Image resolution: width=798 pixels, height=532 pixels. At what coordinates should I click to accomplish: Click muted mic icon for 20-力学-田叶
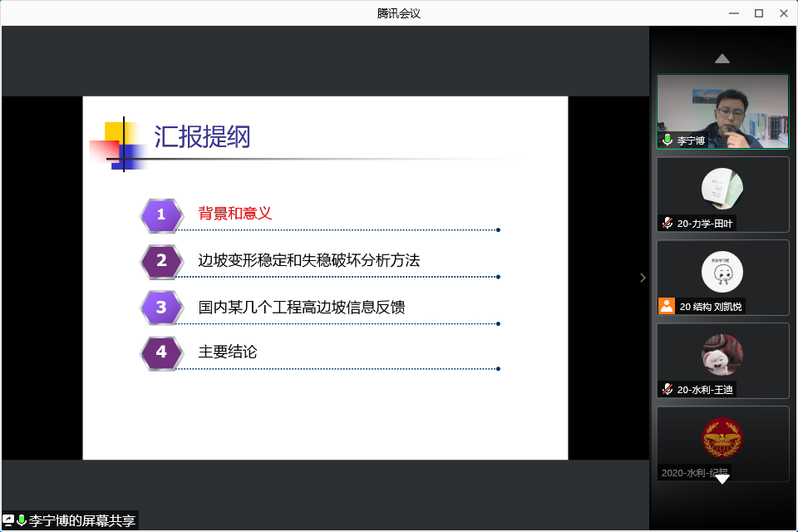(x=667, y=223)
